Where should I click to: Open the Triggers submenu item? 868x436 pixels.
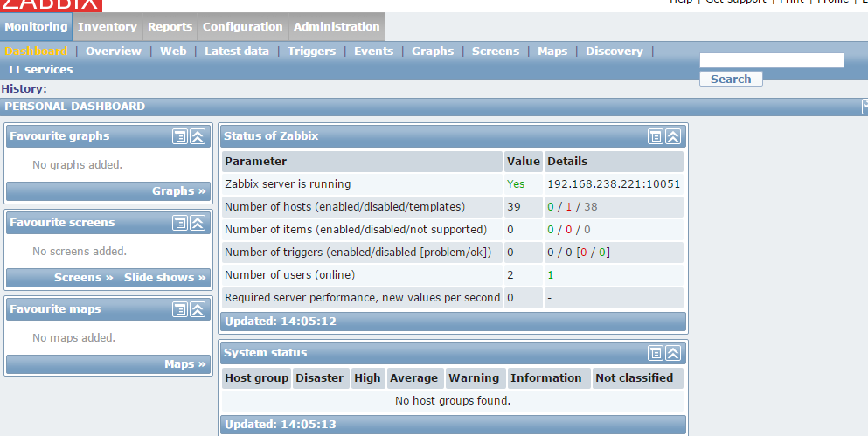[x=312, y=51]
